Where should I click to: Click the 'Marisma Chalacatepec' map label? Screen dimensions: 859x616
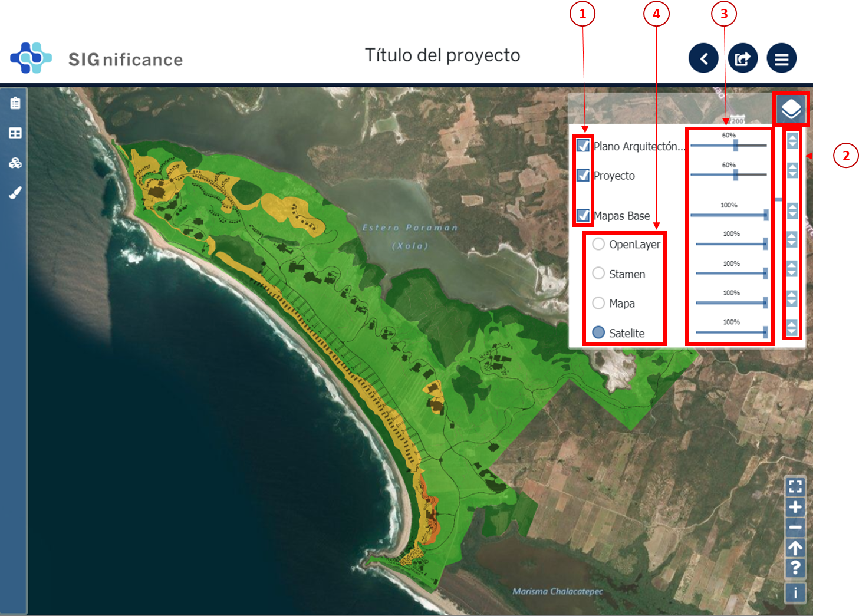pyautogui.click(x=558, y=591)
